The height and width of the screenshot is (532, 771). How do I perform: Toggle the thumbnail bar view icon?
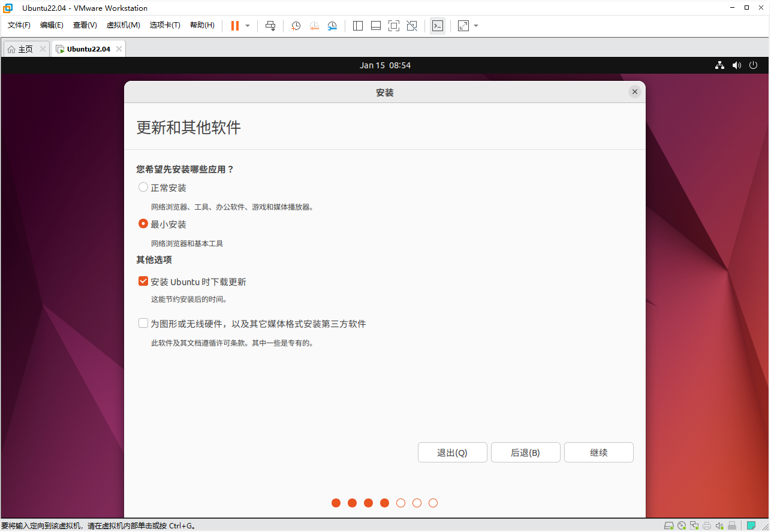pos(376,26)
